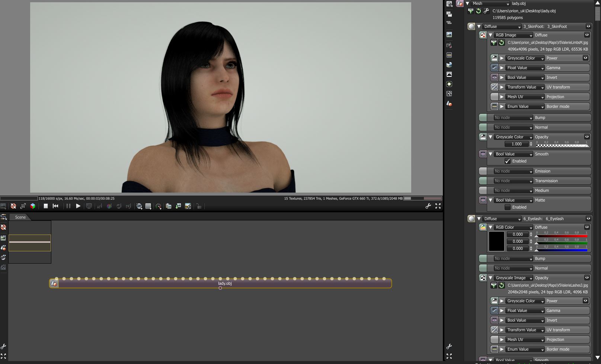The image size is (601, 364).
Task: Click the camera icon in node inspector sidebar
Action: (449, 45)
